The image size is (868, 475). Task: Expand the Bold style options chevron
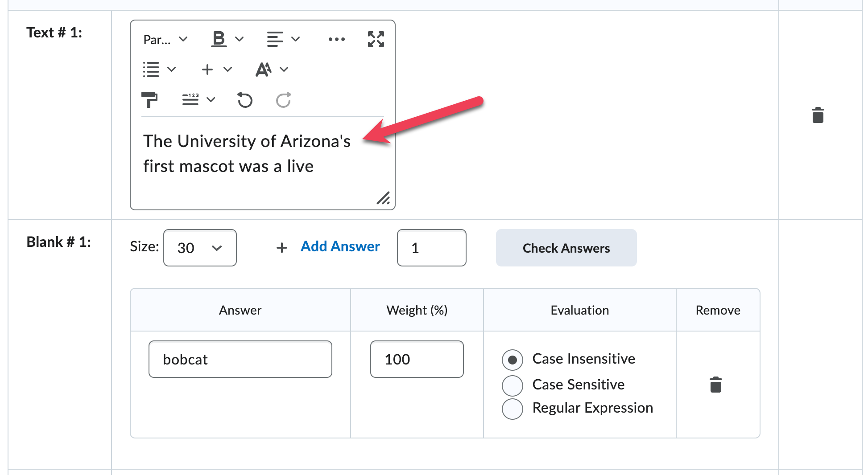tap(240, 39)
